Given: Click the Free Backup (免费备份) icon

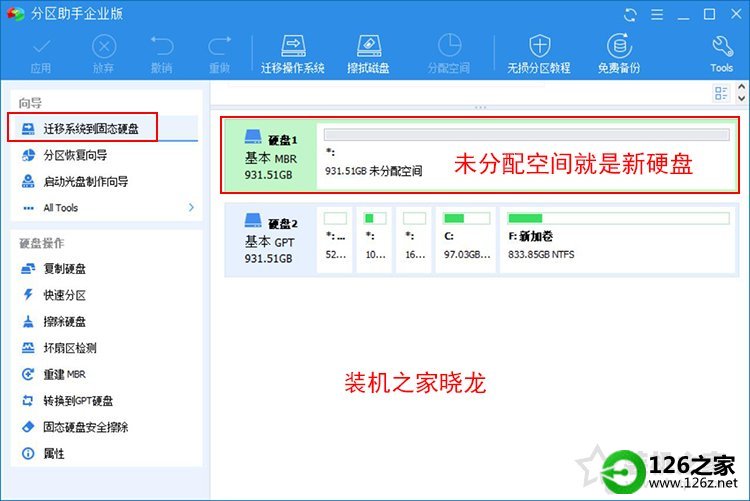Looking at the screenshot, I should pyautogui.click(x=619, y=46).
